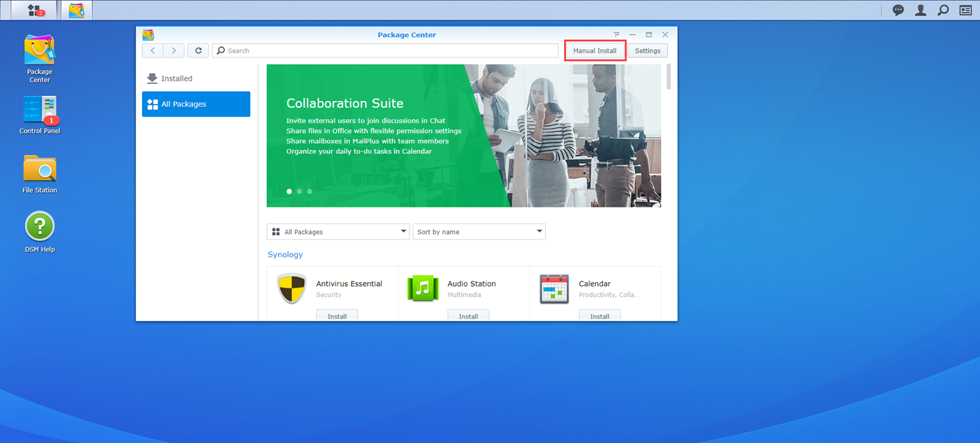Navigate back with the left arrow
The image size is (980, 443).
point(153,50)
